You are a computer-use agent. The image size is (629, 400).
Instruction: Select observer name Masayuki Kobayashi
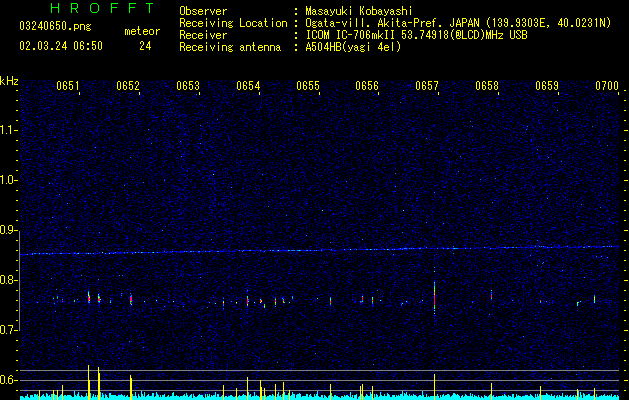tap(359, 12)
